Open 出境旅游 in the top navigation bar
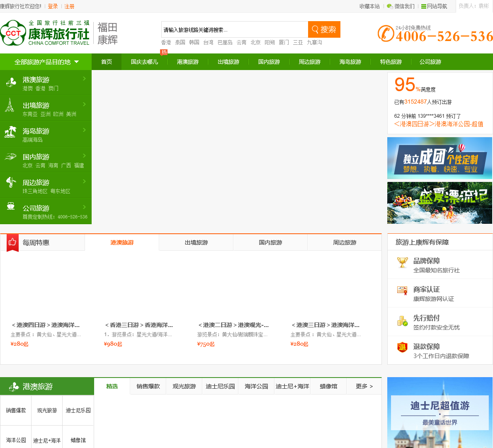The height and width of the screenshot is (448, 493). [x=228, y=62]
